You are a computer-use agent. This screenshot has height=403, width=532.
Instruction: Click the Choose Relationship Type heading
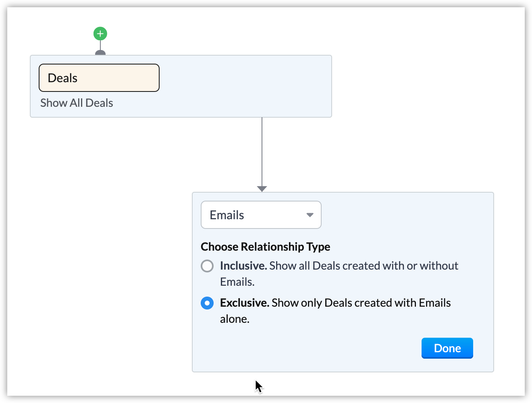pyautogui.click(x=265, y=247)
